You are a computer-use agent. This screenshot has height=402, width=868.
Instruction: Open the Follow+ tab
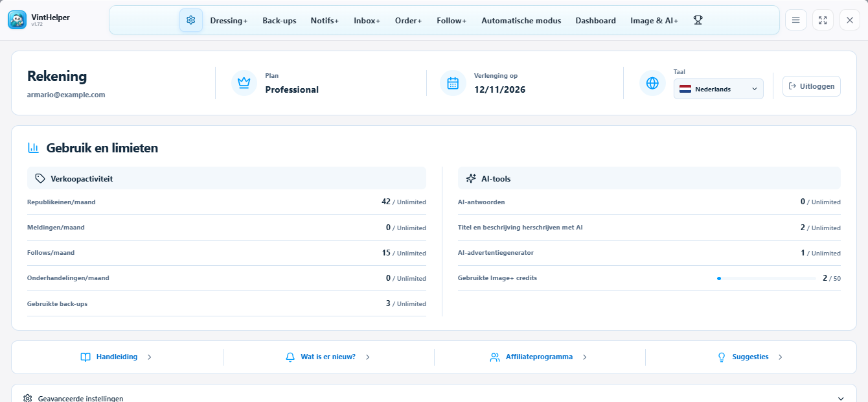pos(451,21)
